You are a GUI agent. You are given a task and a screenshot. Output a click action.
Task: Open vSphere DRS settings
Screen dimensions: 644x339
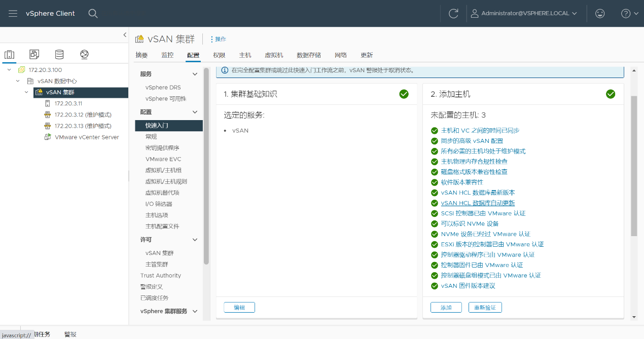(163, 87)
